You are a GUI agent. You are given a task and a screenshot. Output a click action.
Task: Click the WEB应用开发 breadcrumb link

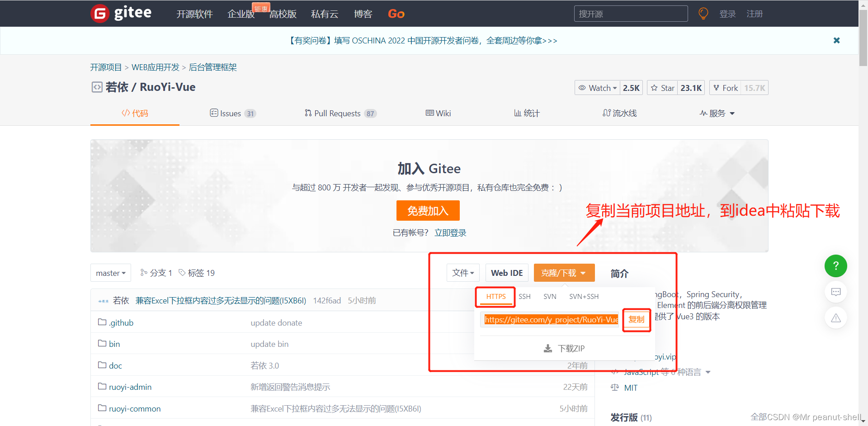(x=156, y=67)
